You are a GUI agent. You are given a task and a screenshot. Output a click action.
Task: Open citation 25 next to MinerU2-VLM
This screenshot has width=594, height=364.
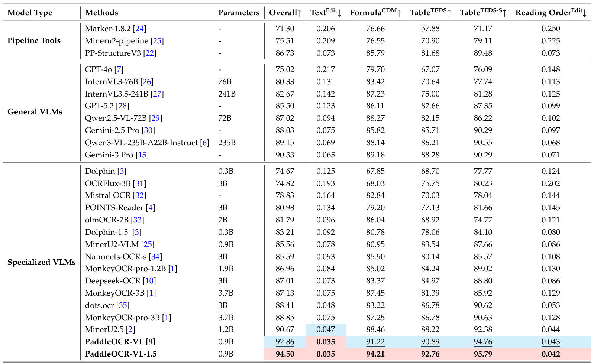[x=148, y=244]
